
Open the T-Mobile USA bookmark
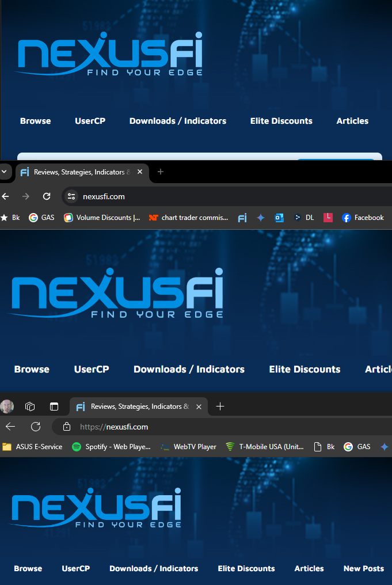coord(265,447)
